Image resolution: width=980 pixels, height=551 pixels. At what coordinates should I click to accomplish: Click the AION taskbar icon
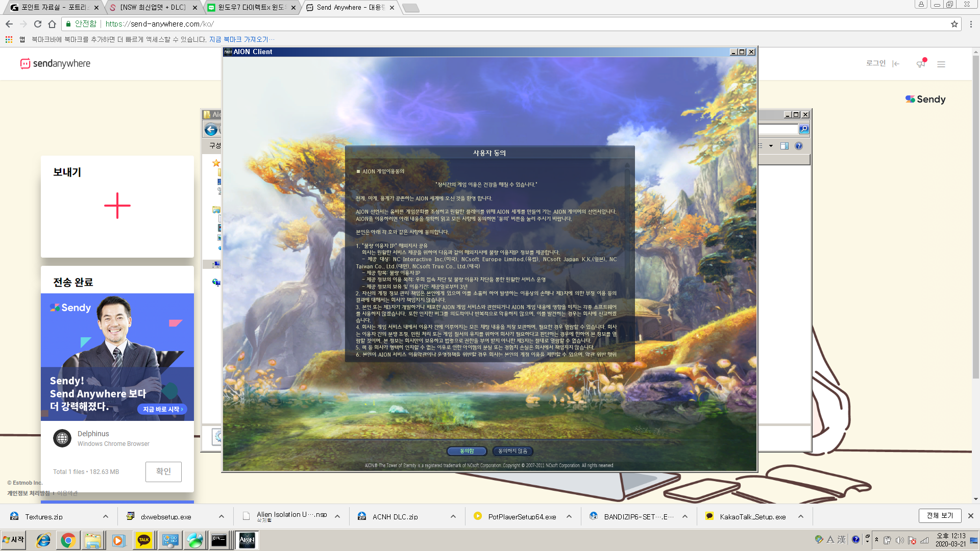(x=247, y=540)
